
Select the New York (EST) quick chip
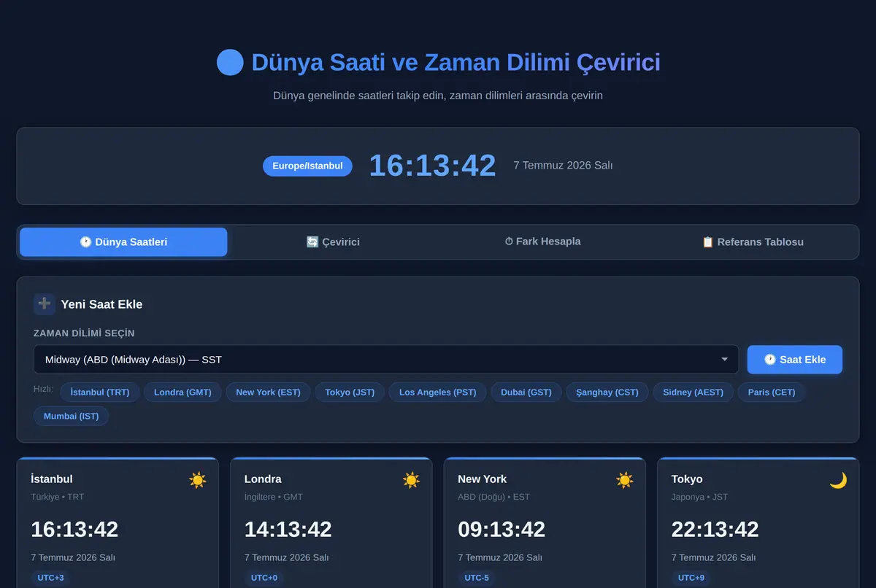click(x=268, y=392)
